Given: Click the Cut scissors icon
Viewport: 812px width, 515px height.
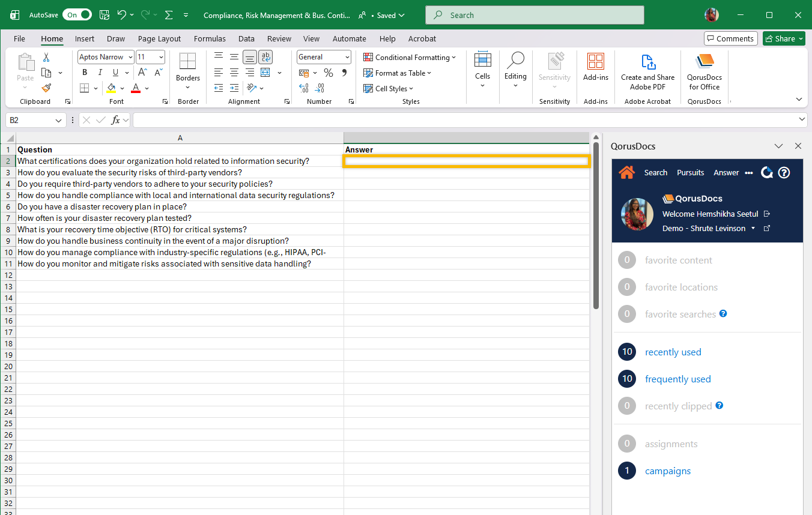Looking at the screenshot, I should 46,58.
